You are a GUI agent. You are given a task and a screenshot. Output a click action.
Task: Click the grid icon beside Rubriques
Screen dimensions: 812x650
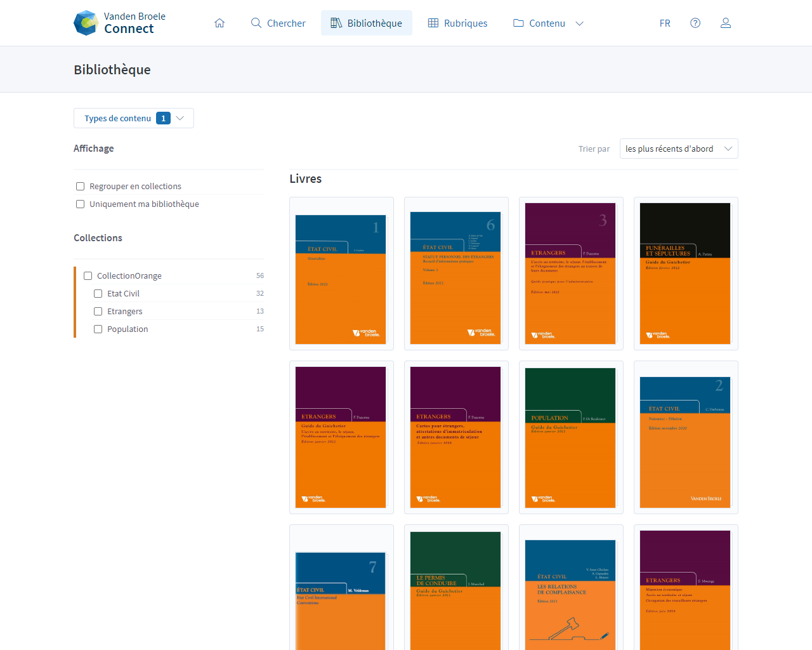433,23
